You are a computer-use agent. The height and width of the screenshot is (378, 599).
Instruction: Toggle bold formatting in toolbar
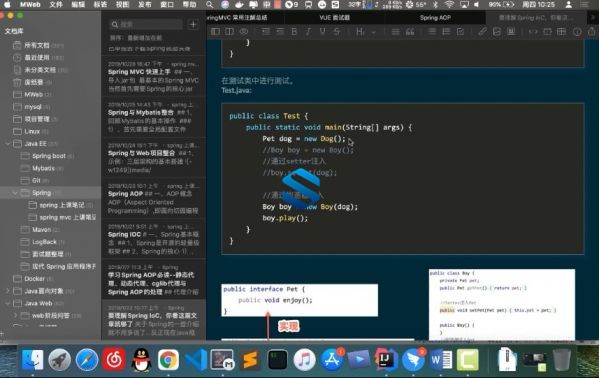294,32
